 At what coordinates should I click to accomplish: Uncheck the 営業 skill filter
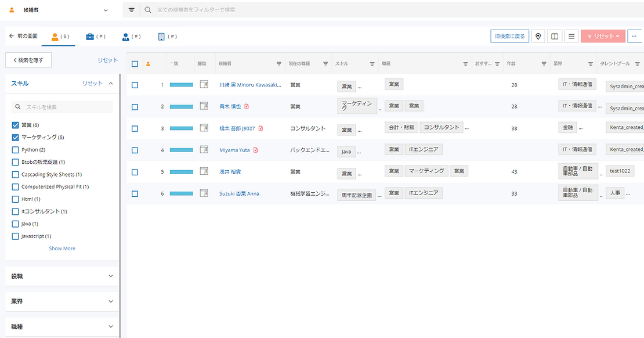(x=16, y=125)
